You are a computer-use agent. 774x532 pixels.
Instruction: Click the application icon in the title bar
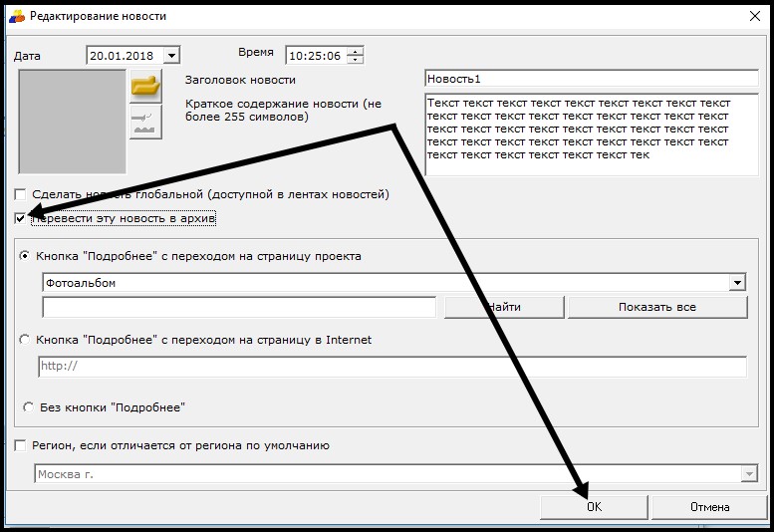[16, 16]
